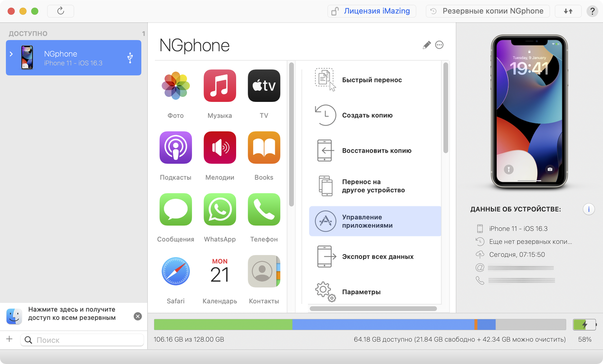
Task: Open the Фото app icon
Action: 175,86
